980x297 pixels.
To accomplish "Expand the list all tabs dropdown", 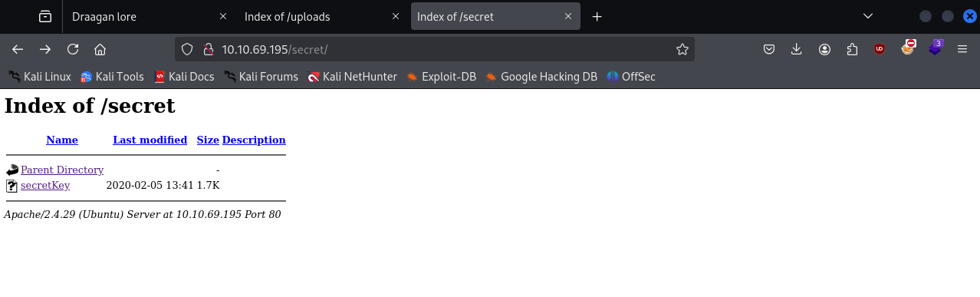I will click(868, 16).
